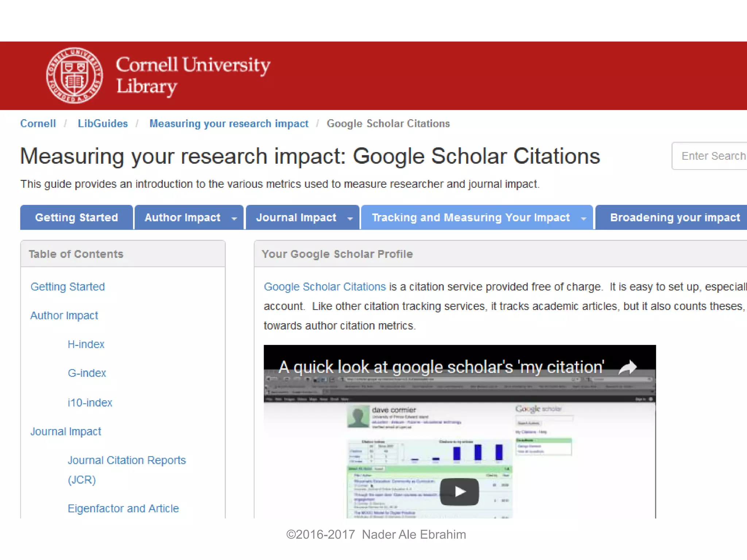Click the Cornell breadcrumb link
Viewport: 747px width, 560px height.
38,124
